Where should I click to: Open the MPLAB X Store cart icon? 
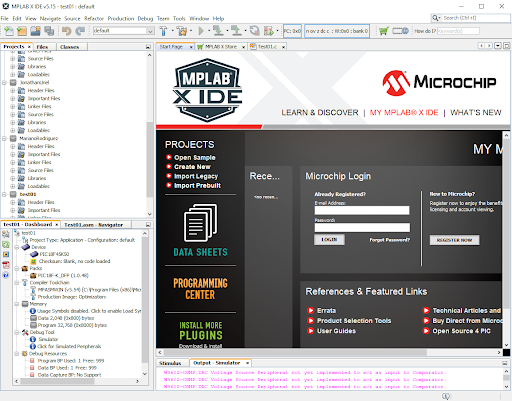384,31
